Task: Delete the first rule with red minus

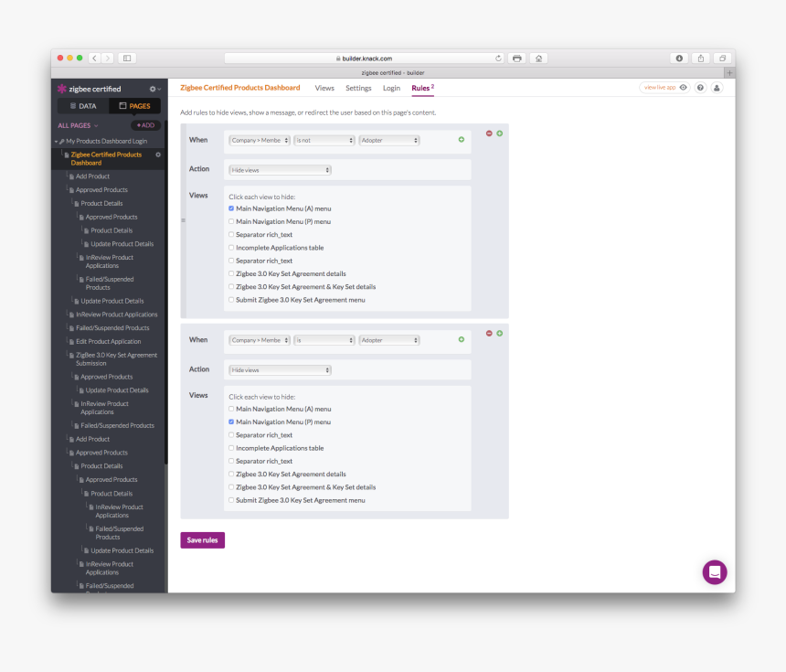Action: pyautogui.click(x=489, y=133)
